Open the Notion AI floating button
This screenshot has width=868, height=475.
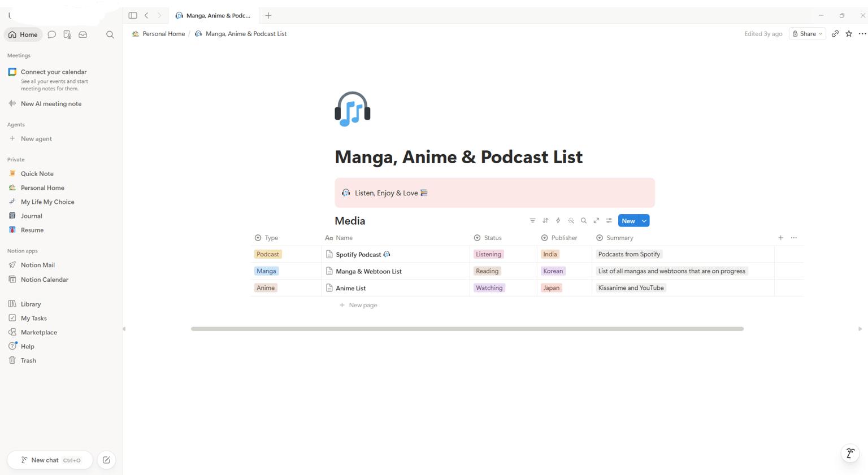click(x=850, y=453)
